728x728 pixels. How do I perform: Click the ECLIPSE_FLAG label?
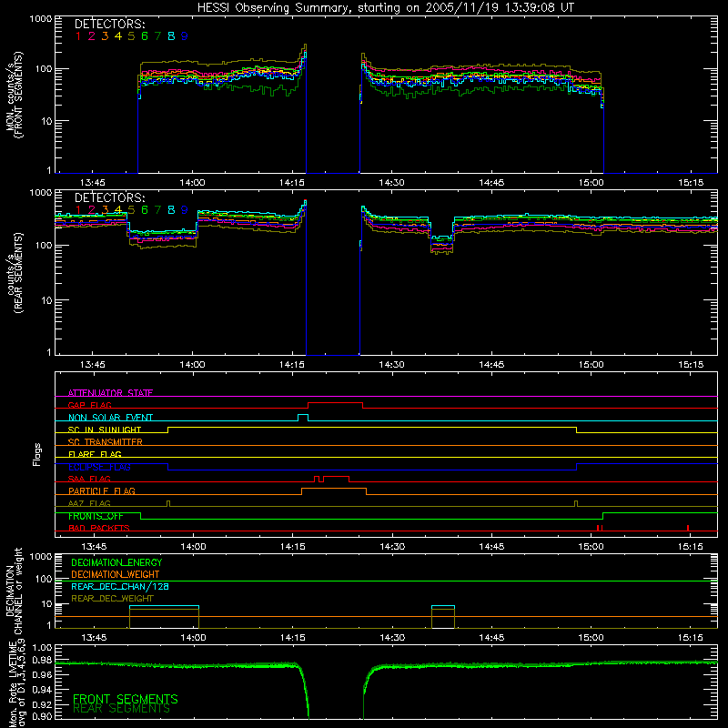tap(99, 467)
